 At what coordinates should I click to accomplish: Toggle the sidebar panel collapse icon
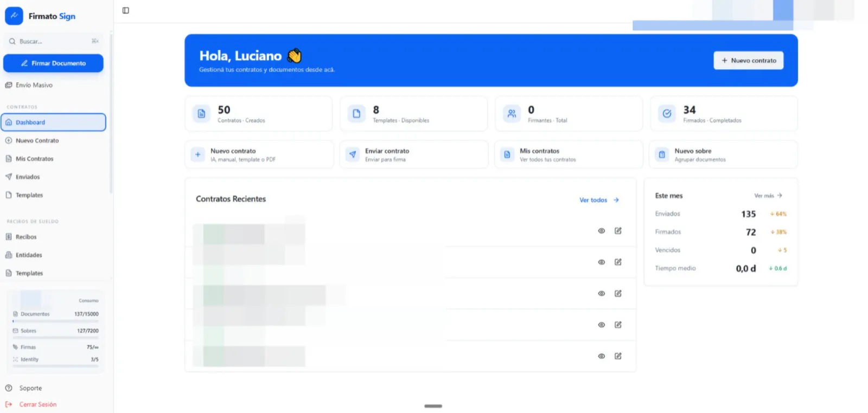tap(126, 10)
